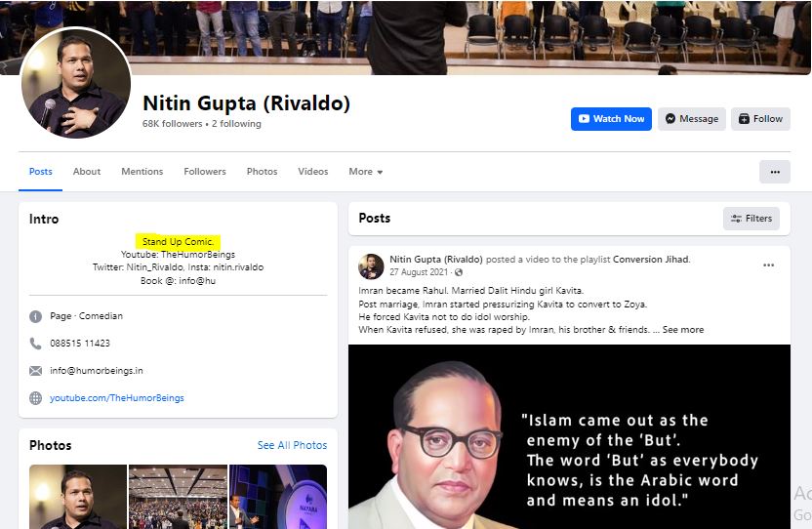Switch to the About tab
Image resolution: width=812 pixels, height=529 pixels.
tap(87, 172)
